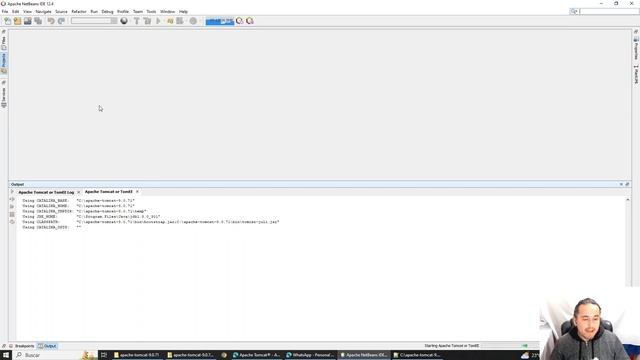
Task: Switch to Apache Tomcat or TomEE Log tab
Action: (46, 192)
